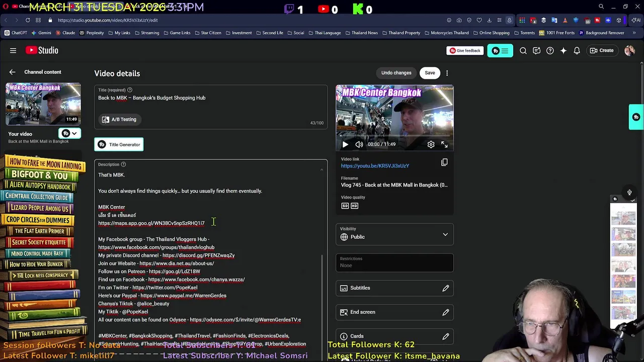Screen dimensions: 644x362
Task: Click the Channel content label
Action: (43, 72)
